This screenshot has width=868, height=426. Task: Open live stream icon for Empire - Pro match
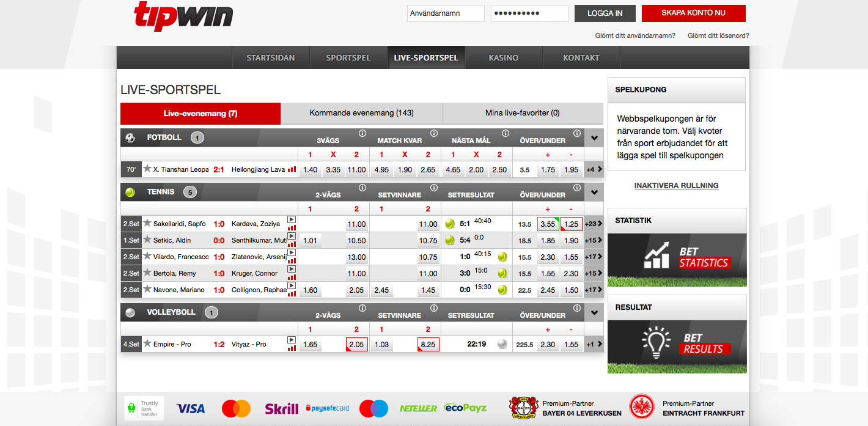click(292, 340)
